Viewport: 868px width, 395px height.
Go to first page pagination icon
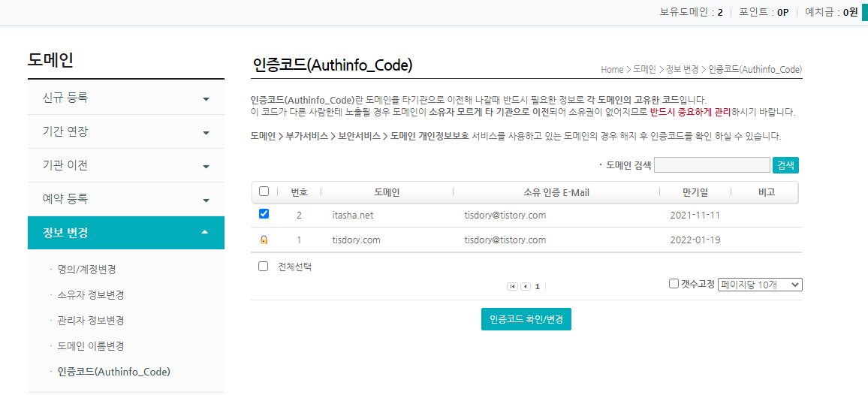[x=512, y=286]
